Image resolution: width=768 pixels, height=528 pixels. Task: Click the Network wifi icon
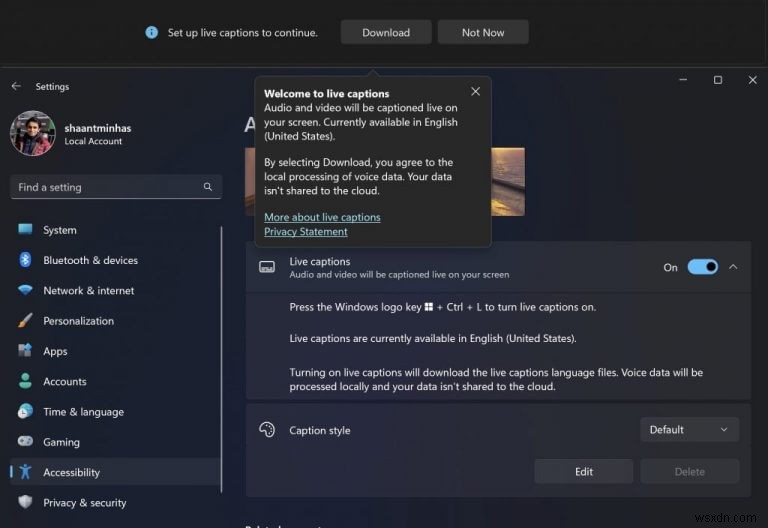(25, 290)
